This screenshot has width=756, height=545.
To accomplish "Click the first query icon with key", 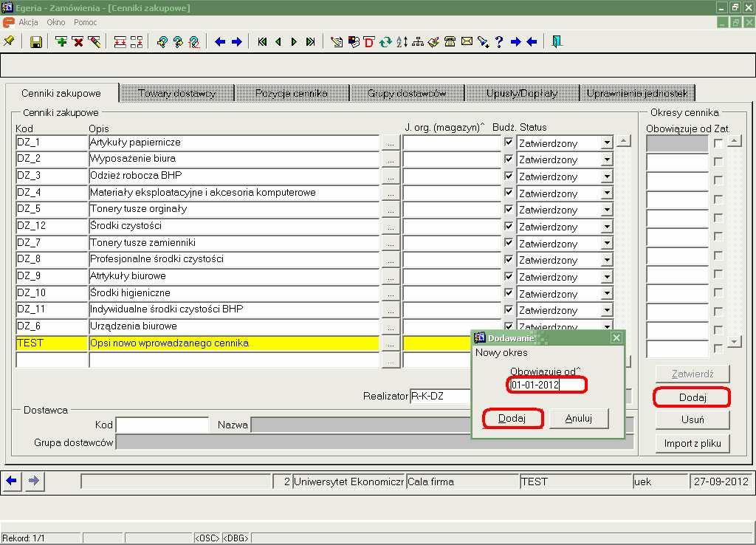I will [162, 42].
